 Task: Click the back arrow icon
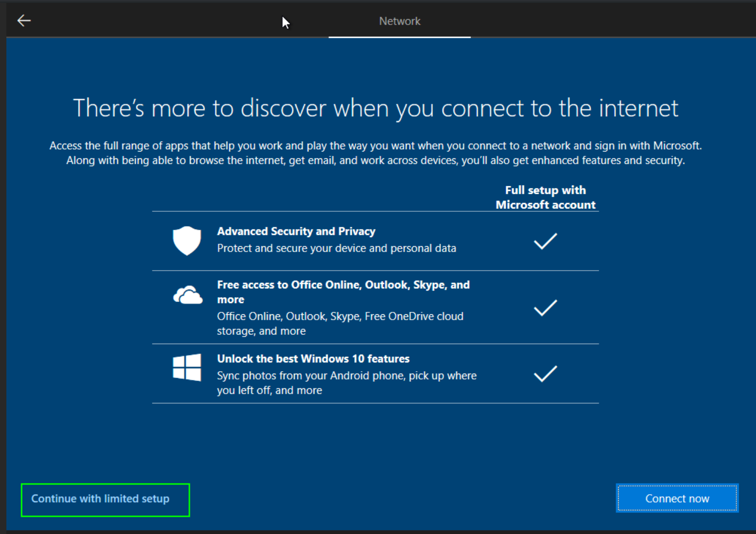click(24, 21)
